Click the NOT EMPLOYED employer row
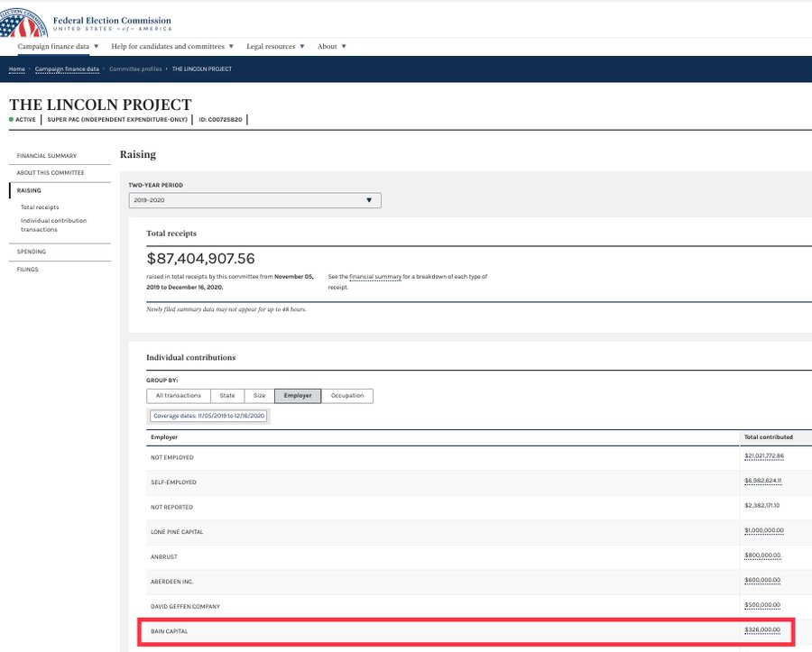The width and height of the screenshot is (812, 652). point(479,457)
